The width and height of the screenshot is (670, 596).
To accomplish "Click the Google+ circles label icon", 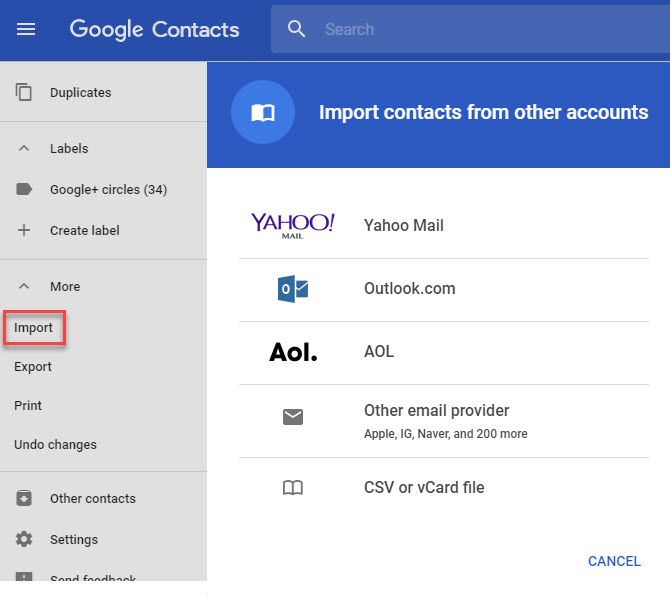I will click(x=24, y=189).
